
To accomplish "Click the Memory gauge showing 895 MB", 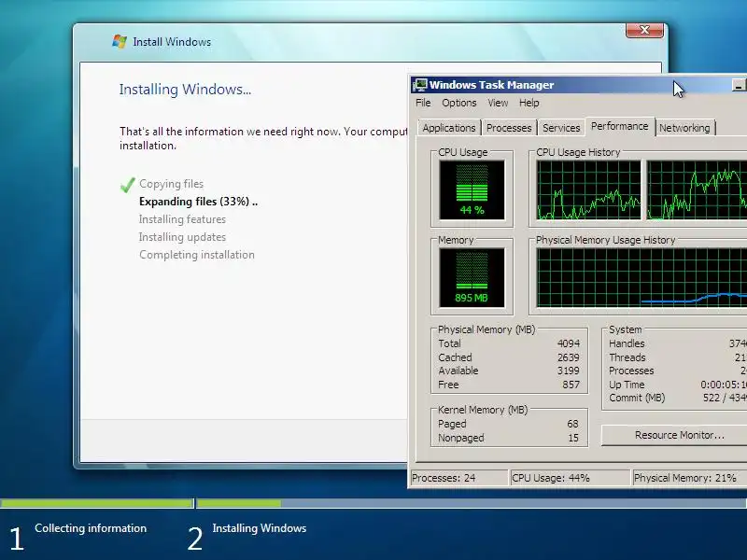I will click(472, 277).
